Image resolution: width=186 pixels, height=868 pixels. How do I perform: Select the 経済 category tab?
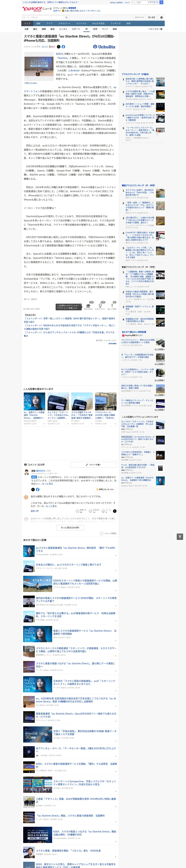pyautogui.click(x=52, y=29)
